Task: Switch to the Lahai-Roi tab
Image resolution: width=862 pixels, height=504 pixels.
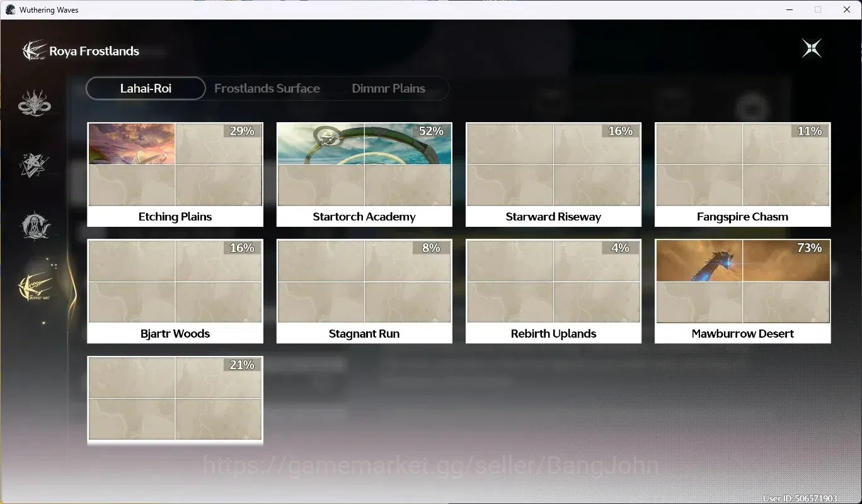Action: point(146,88)
